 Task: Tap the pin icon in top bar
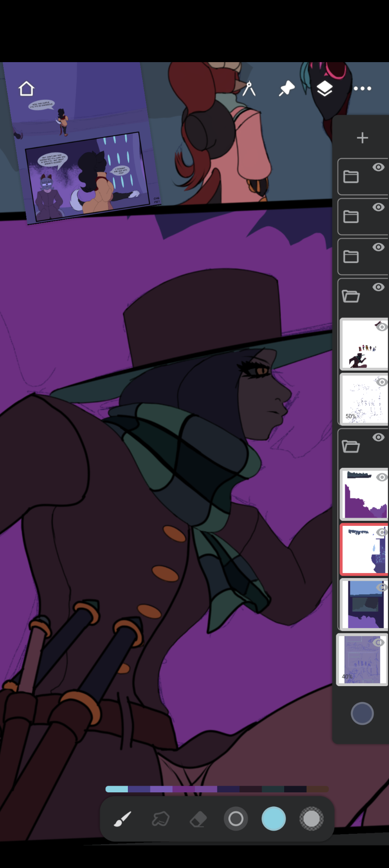coord(286,89)
